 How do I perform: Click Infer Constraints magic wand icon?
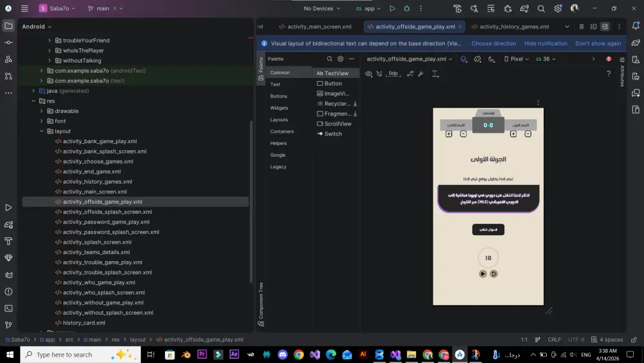421,74
